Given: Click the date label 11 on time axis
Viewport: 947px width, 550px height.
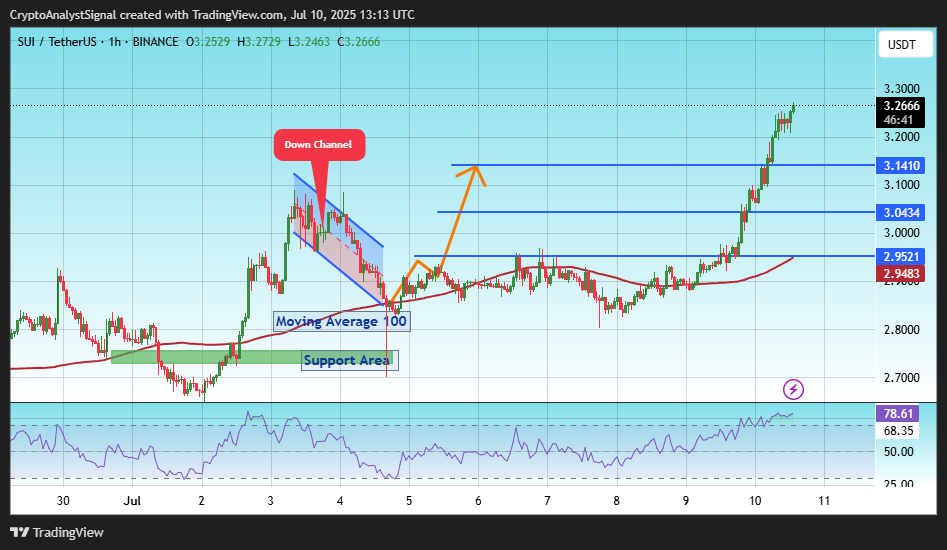Looking at the screenshot, I should click(824, 500).
